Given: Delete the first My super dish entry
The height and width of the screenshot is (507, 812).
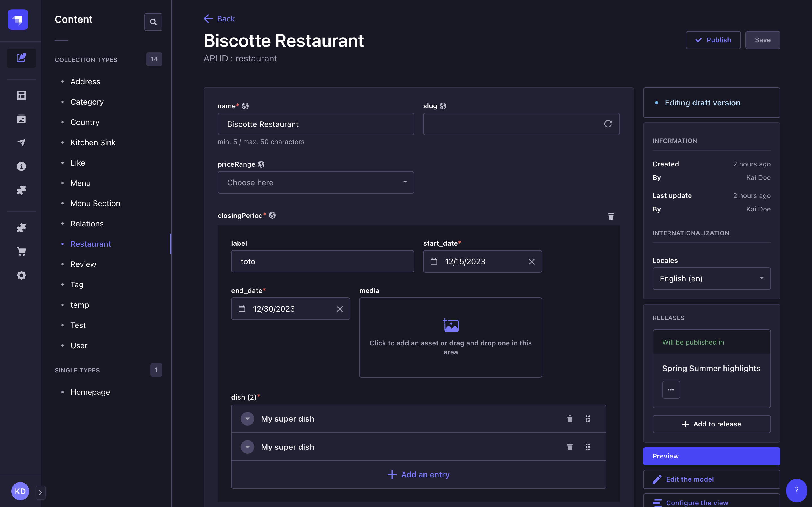Looking at the screenshot, I should [570, 418].
